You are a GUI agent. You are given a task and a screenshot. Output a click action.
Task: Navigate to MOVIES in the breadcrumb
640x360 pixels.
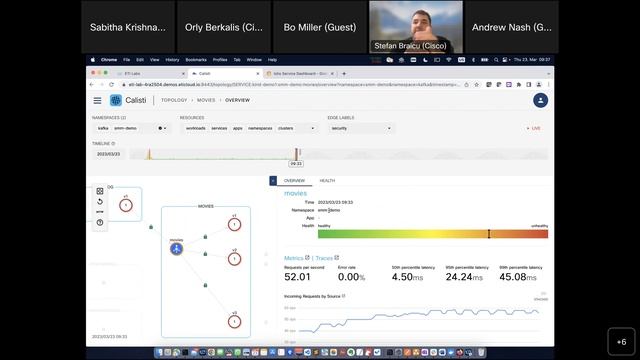(x=206, y=100)
